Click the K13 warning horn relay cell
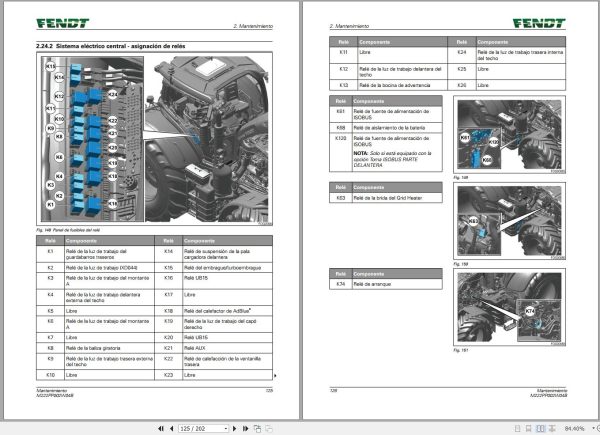Image resolution: width=600 pixels, height=435 pixels. (403, 85)
